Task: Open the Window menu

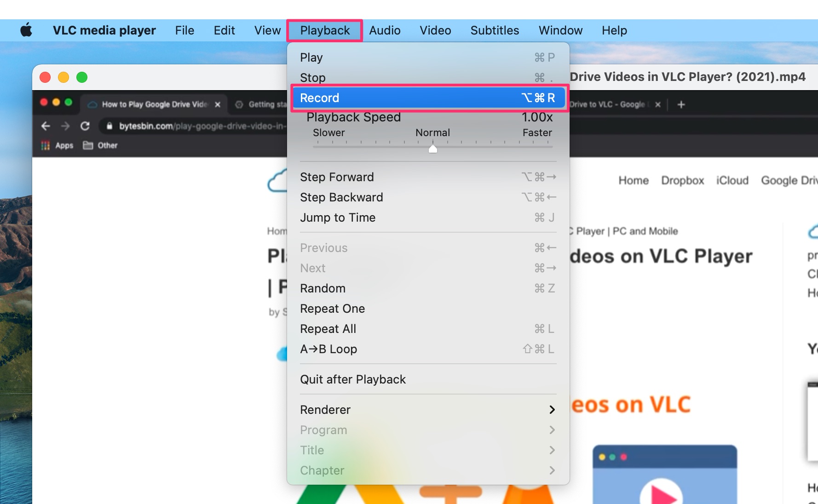Action: pos(560,30)
